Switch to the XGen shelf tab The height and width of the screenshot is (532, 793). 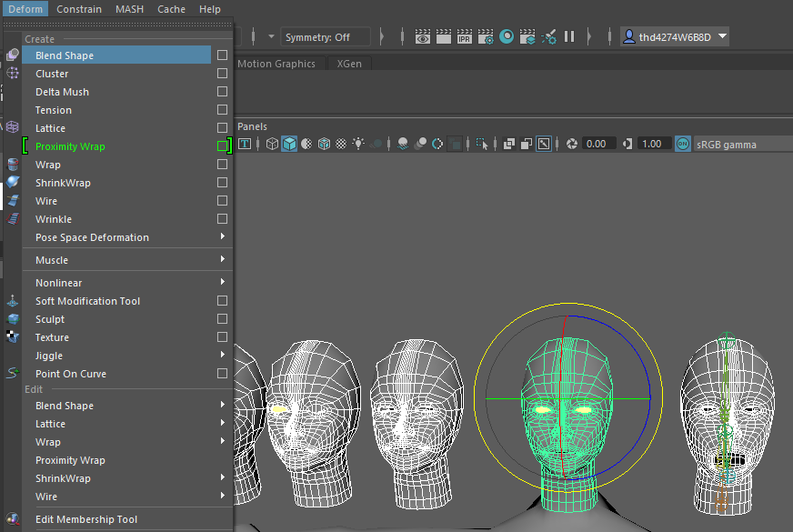click(347, 64)
